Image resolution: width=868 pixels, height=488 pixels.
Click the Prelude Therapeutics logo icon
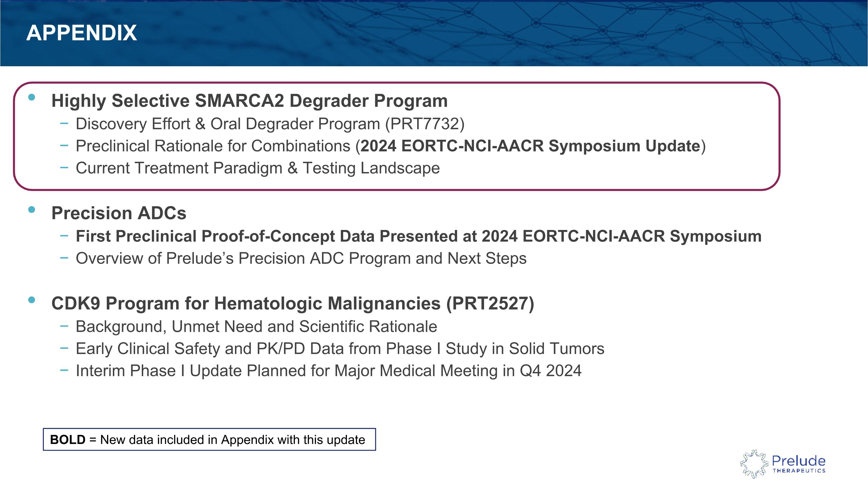point(754,464)
